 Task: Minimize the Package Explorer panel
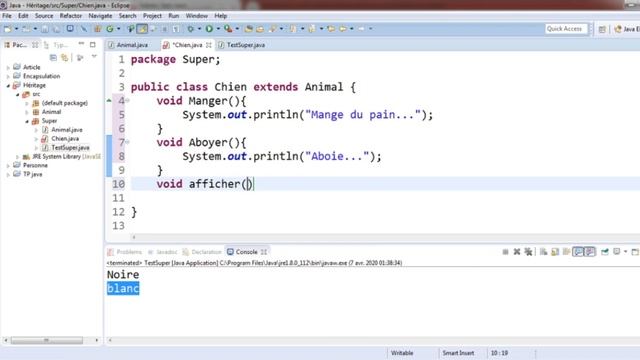(81, 44)
